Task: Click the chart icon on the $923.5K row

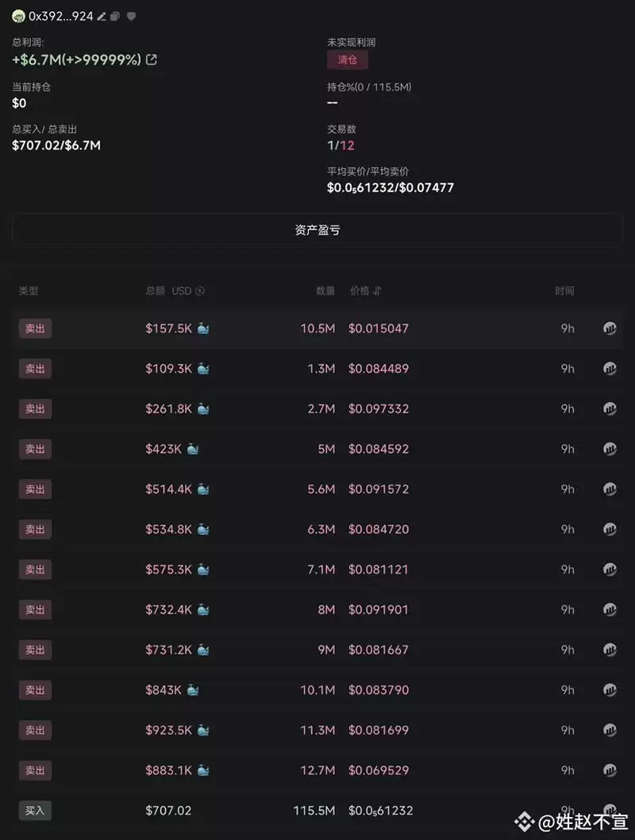Action: click(x=610, y=730)
